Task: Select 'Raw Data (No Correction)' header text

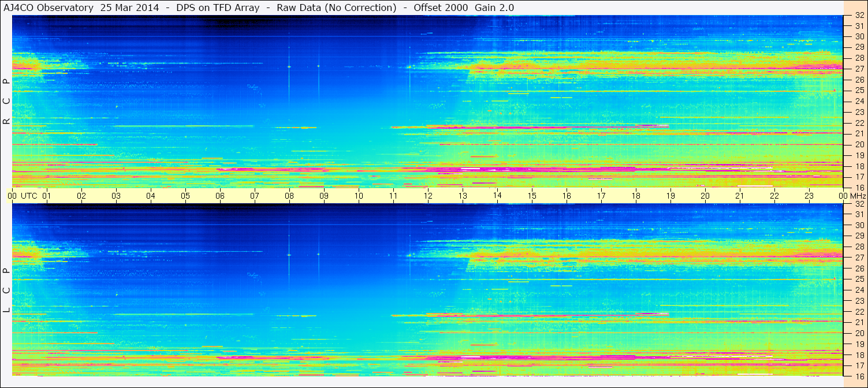Action: coord(337,8)
